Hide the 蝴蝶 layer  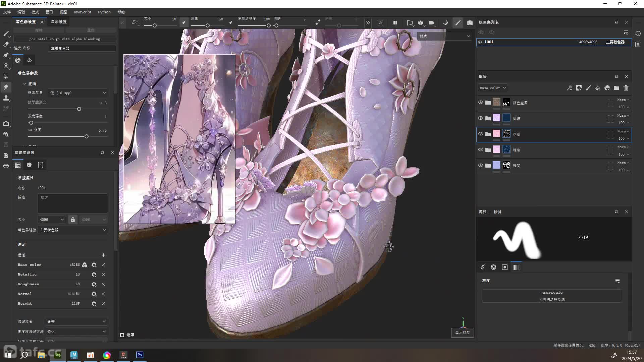coord(481,118)
